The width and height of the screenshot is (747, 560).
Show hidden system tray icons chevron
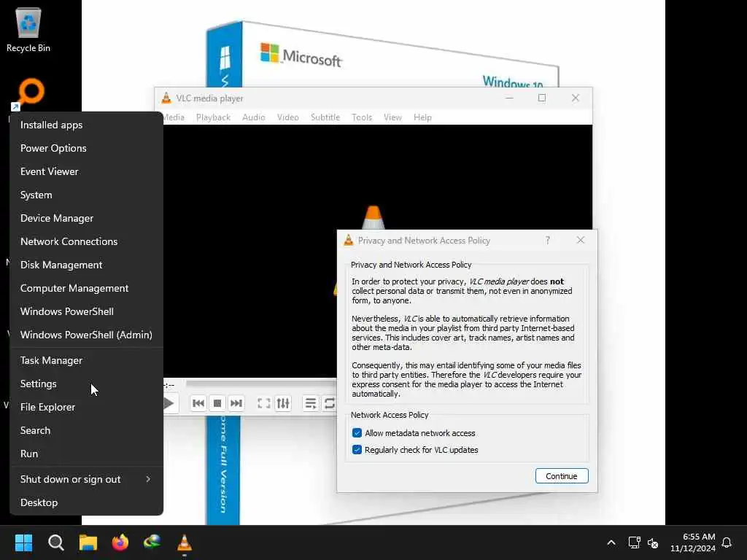click(x=611, y=542)
